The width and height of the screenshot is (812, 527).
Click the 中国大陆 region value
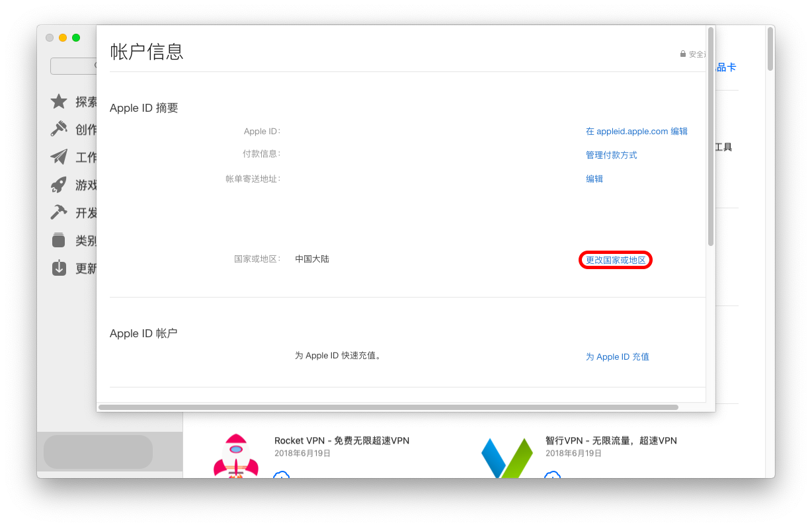point(312,259)
